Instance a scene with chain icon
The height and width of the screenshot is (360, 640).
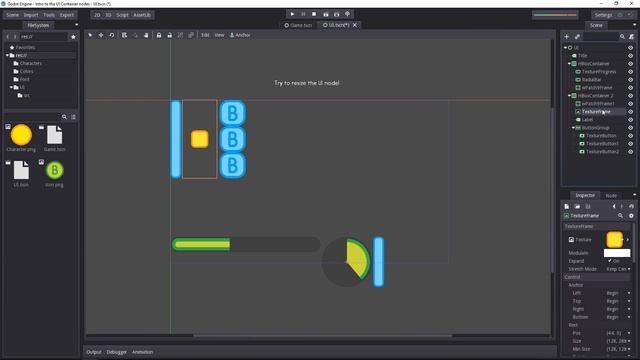577,37
